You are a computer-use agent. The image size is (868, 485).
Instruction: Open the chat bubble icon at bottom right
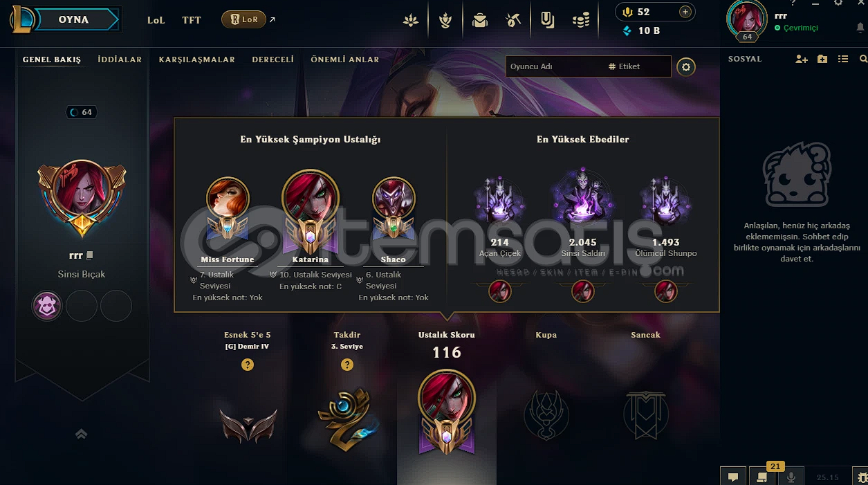coord(733,477)
